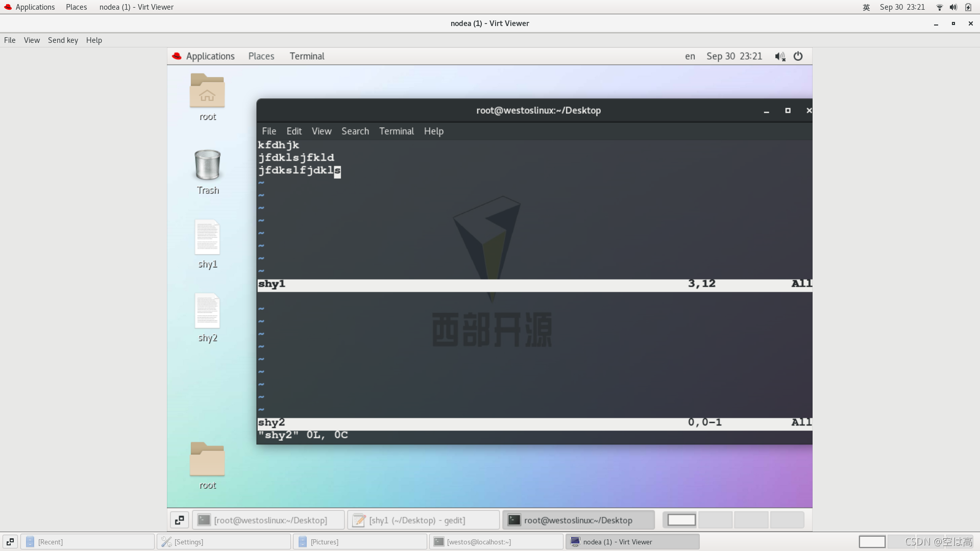Switch to host [Settings] taskbar window

(224, 542)
